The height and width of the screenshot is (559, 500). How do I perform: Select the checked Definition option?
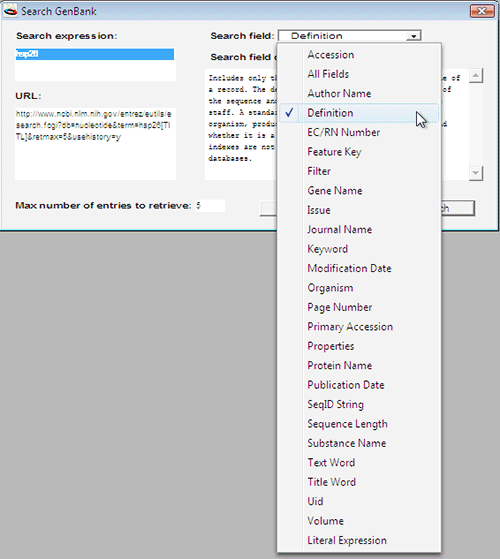point(359,113)
